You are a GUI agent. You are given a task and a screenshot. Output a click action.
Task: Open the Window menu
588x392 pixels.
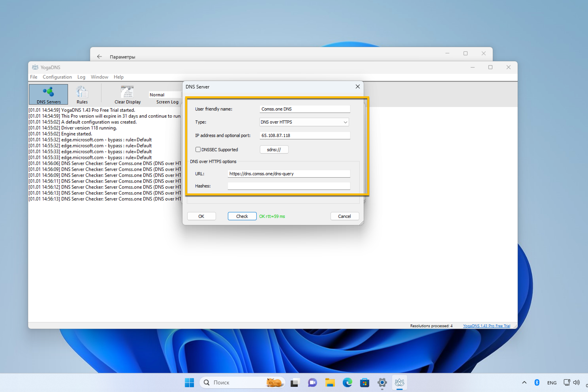tap(100, 77)
